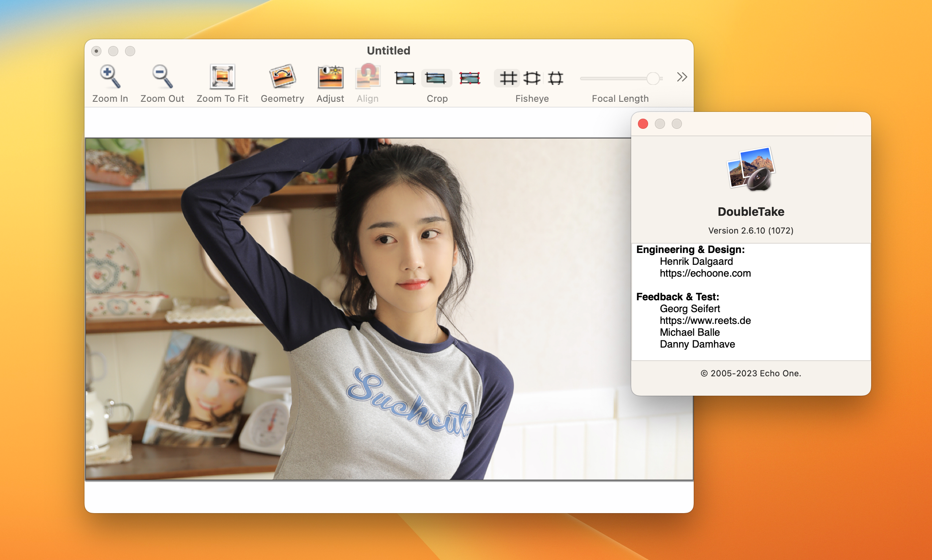This screenshot has height=560, width=932.
Task: Select the first Crop mode icon
Action: 405,78
